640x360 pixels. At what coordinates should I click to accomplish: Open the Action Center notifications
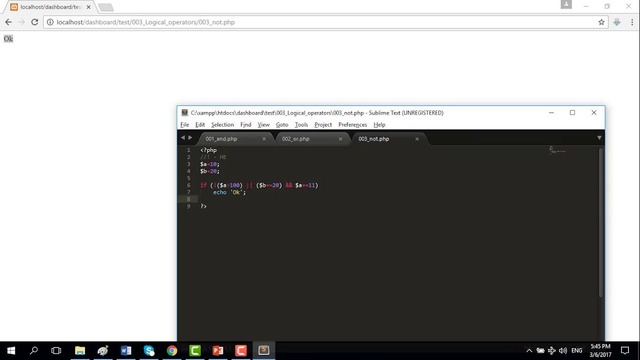(x=625, y=351)
